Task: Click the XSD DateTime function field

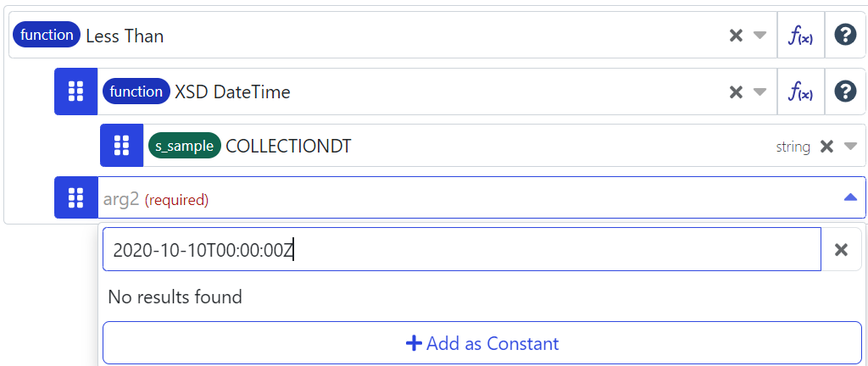Action: 424,91
